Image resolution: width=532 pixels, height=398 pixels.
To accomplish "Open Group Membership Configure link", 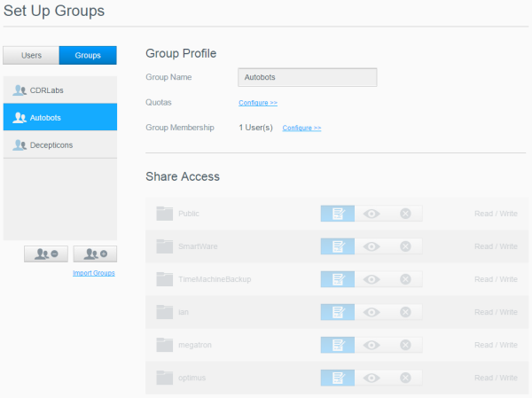I will [x=301, y=128].
